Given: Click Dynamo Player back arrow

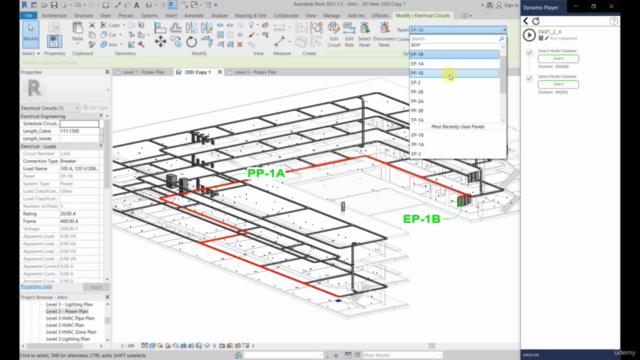Looking at the screenshot, I should (526, 21).
